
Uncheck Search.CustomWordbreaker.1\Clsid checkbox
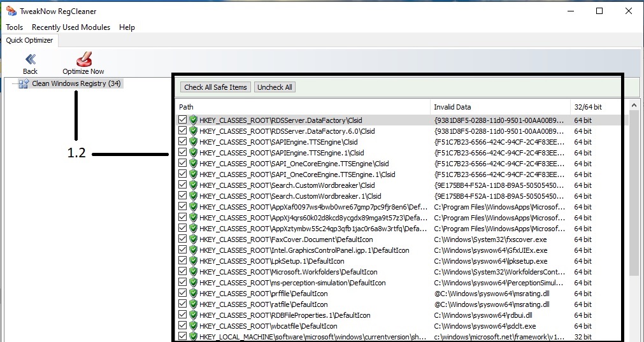[182, 196]
